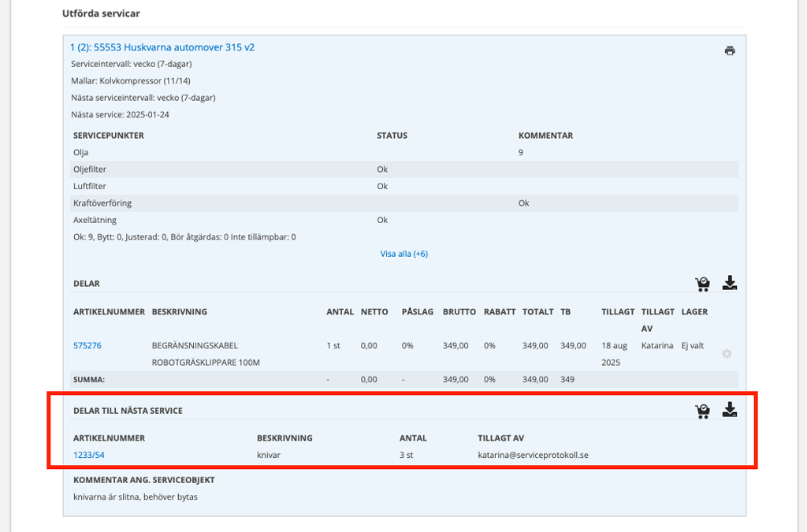Click the first Serviceintervall: vecko (7-dagar) line
This screenshot has width=807, height=532.
132,64
